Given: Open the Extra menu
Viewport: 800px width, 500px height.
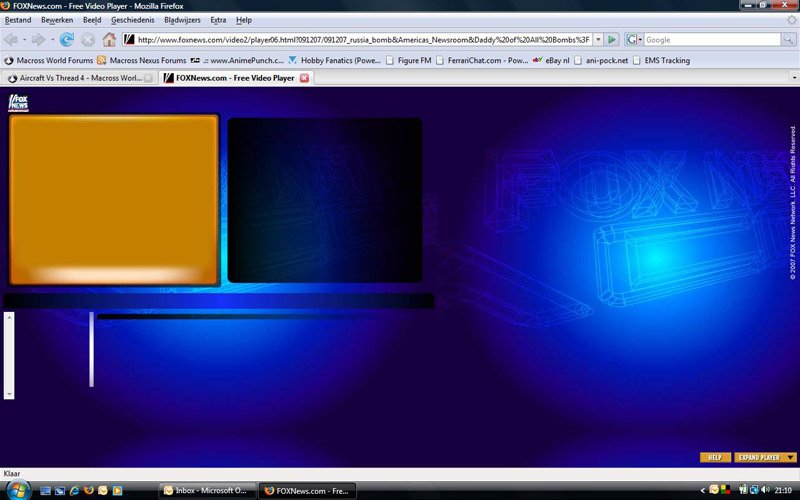Looking at the screenshot, I should [218, 20].
